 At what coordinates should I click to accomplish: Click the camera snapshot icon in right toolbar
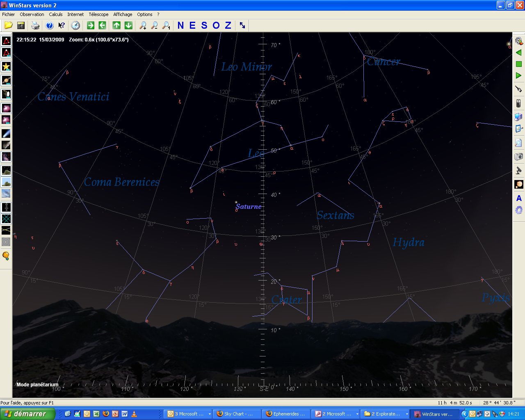tap(518, 156)
